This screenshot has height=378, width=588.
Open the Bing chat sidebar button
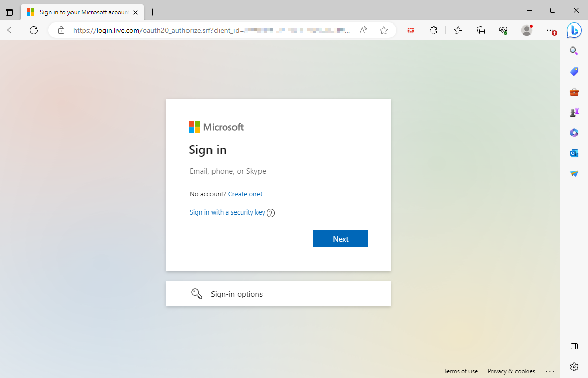pyautogui.click(x=574, y=30)
